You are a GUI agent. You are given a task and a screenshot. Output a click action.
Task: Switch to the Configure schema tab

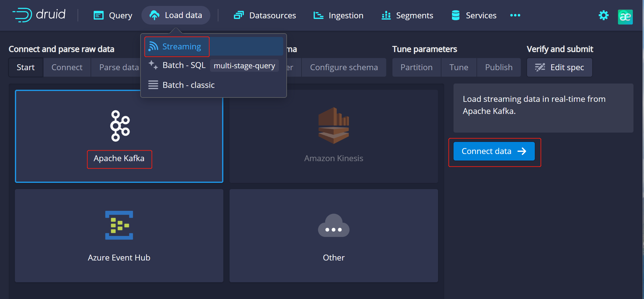(344, 67)
